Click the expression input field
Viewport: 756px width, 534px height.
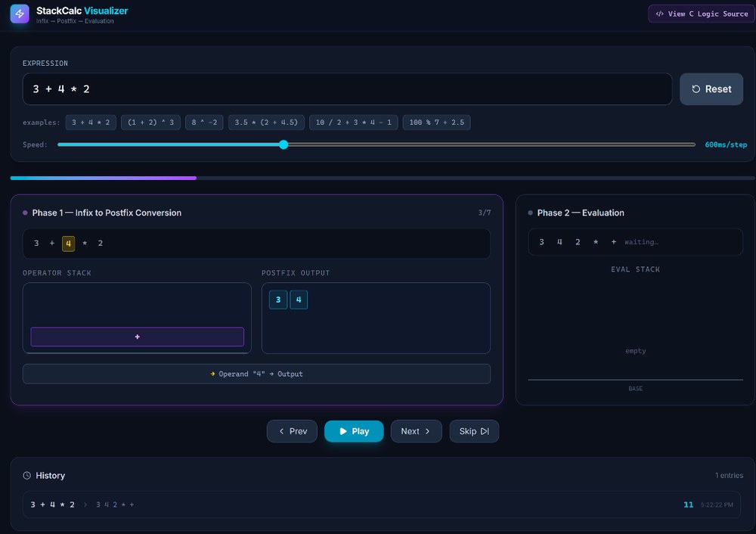pos(347,88)
